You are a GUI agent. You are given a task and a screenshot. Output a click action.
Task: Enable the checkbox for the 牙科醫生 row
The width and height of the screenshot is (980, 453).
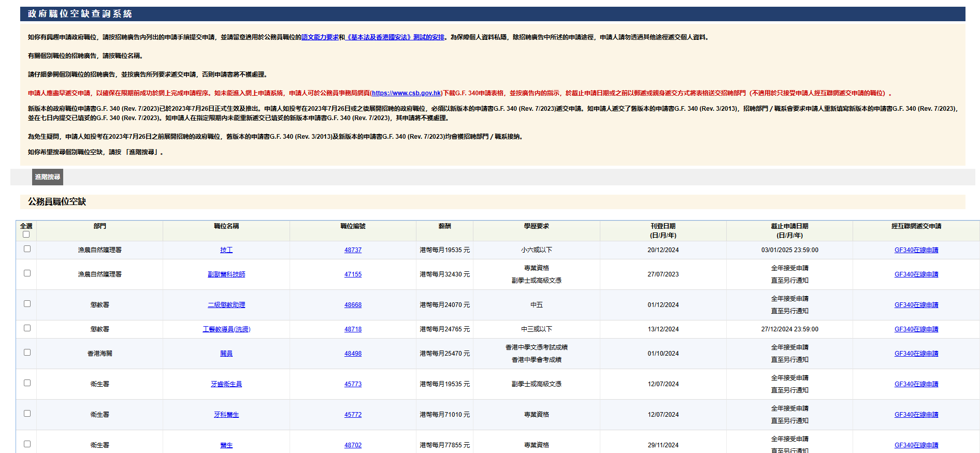point(27,414)
